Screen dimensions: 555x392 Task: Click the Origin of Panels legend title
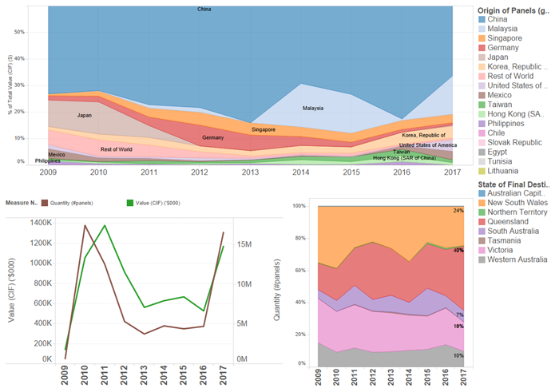tap(512, 8)
